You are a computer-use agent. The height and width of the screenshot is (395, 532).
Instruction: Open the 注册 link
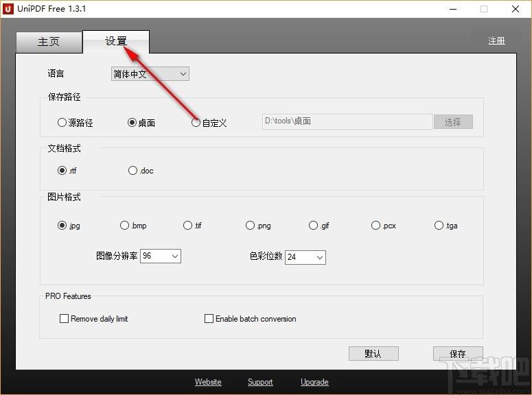click(496, 41)
